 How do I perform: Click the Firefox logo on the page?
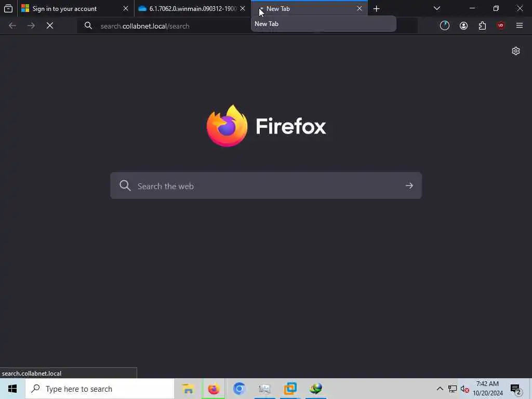(x=267, y=126)
